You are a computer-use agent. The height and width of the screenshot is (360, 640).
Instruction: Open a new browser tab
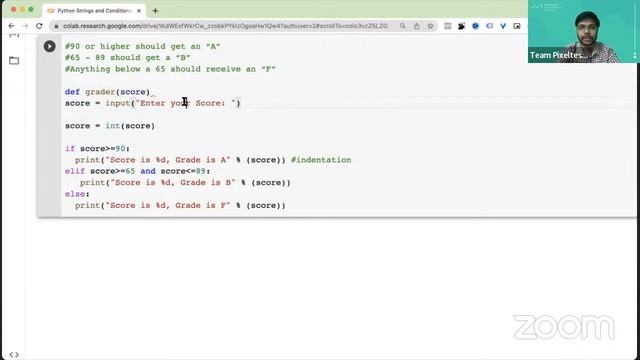(x=155, y=11)
